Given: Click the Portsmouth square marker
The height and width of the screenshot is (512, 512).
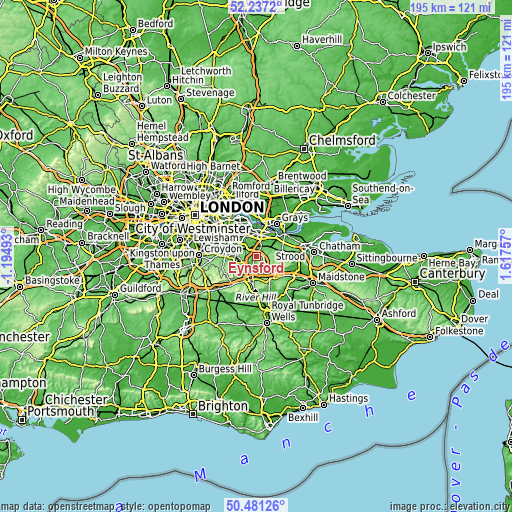Looking at the screenshot, I should (22, 419).
